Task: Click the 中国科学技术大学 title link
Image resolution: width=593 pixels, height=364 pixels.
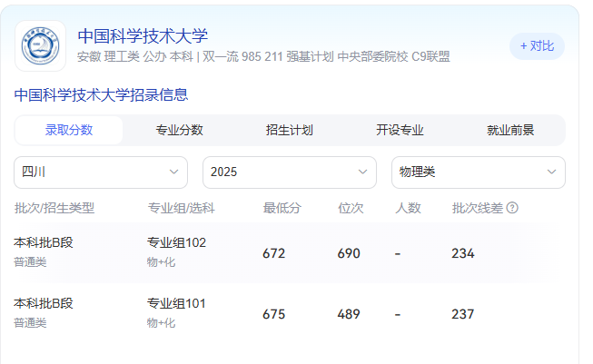Action: click(x=143, y=36)
